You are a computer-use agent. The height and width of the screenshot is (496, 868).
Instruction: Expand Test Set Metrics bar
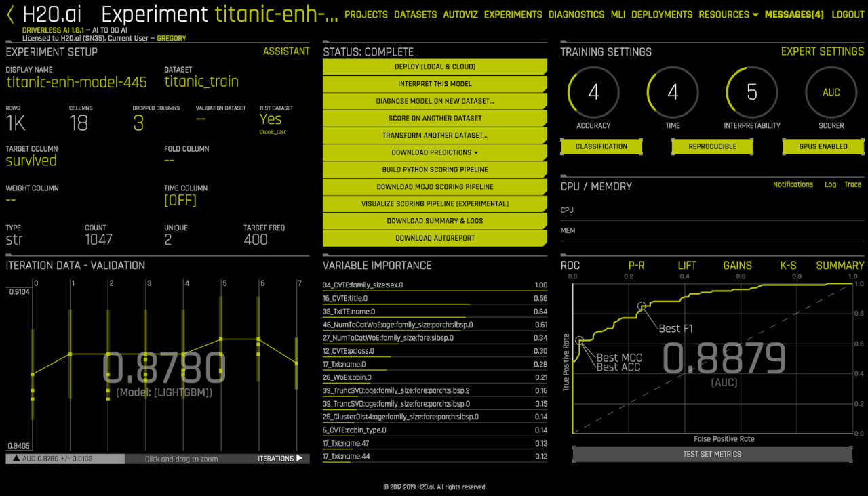point(712,454)
